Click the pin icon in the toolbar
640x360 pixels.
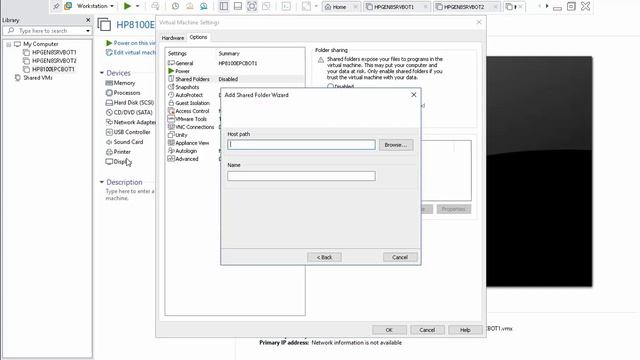click(x=56, y=6)
